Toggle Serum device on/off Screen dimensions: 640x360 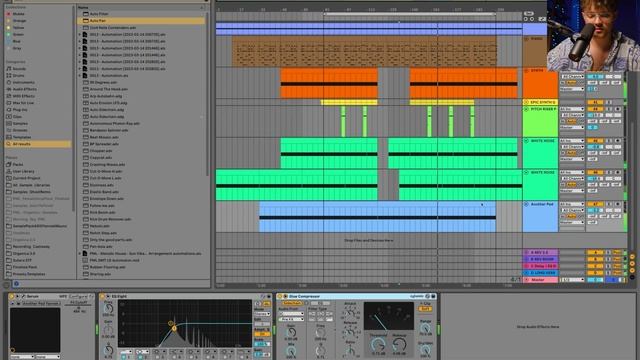point(12,296)
